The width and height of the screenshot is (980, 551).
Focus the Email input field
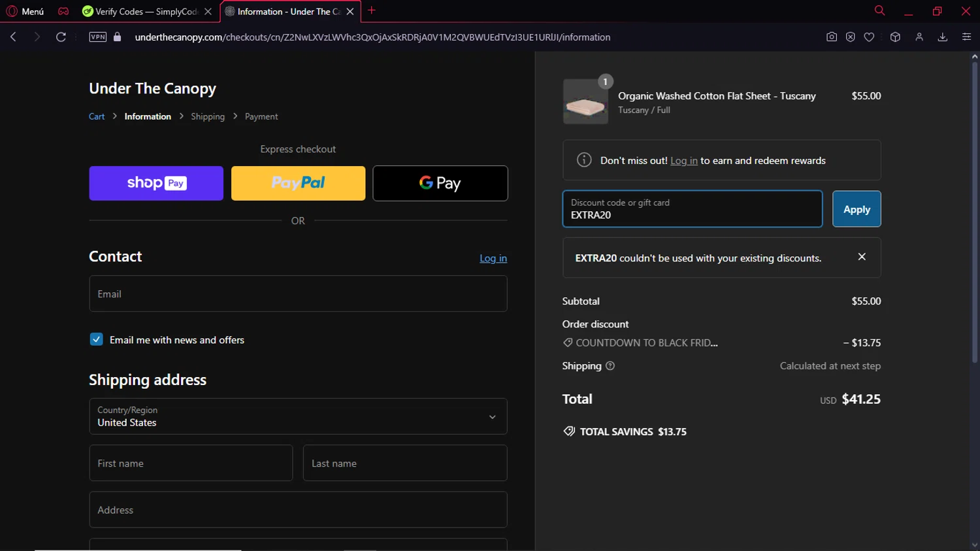tap(298, 293)
